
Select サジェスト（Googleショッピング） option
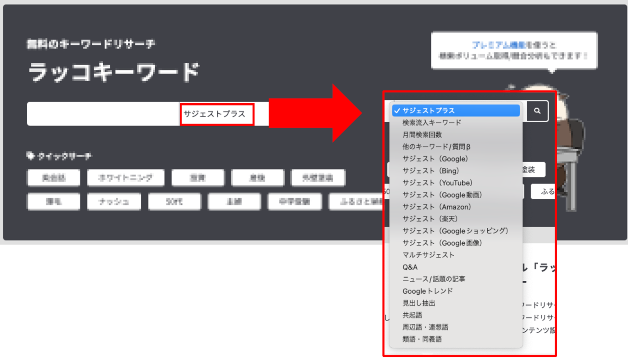tap(456, 231)
